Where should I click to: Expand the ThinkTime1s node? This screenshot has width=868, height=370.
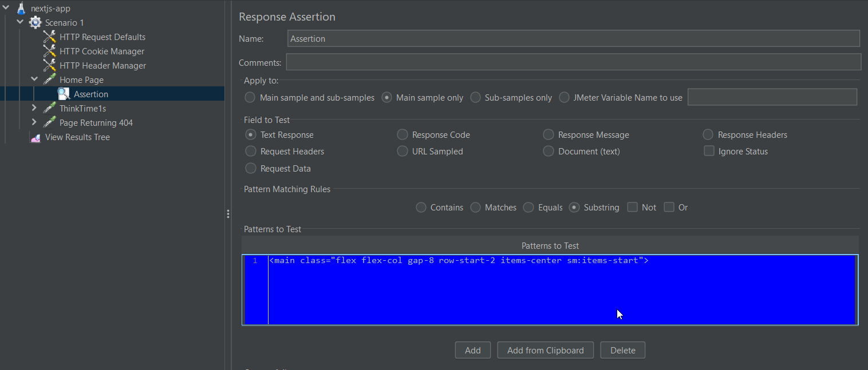tap(34, 108)
